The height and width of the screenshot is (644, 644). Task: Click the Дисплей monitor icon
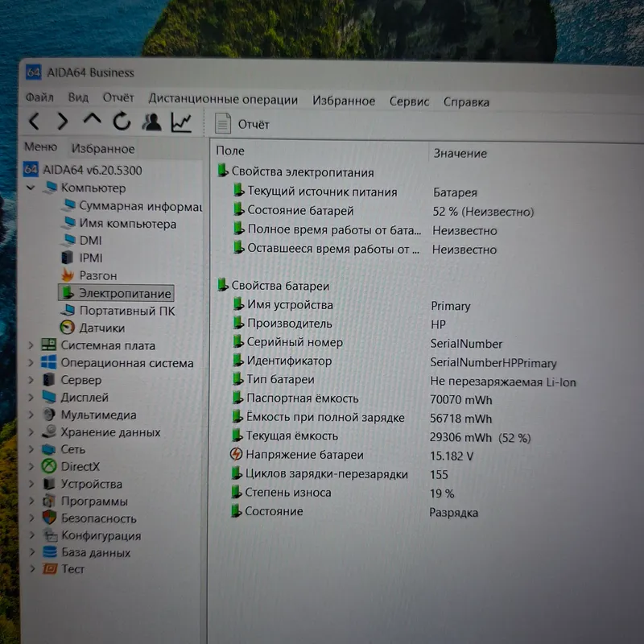pyautogui.click(x=49, y=397)
